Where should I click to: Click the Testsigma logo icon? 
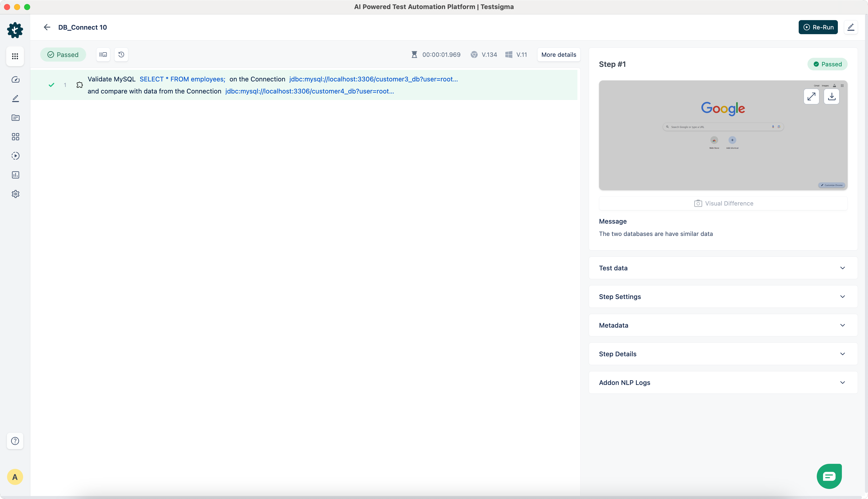[x=15, y=30]
